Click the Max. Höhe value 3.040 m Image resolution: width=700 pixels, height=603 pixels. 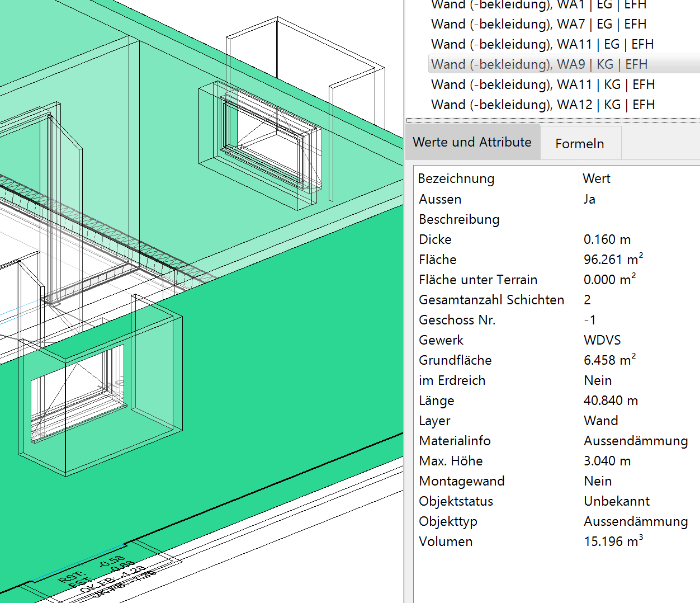coord(607,461)
